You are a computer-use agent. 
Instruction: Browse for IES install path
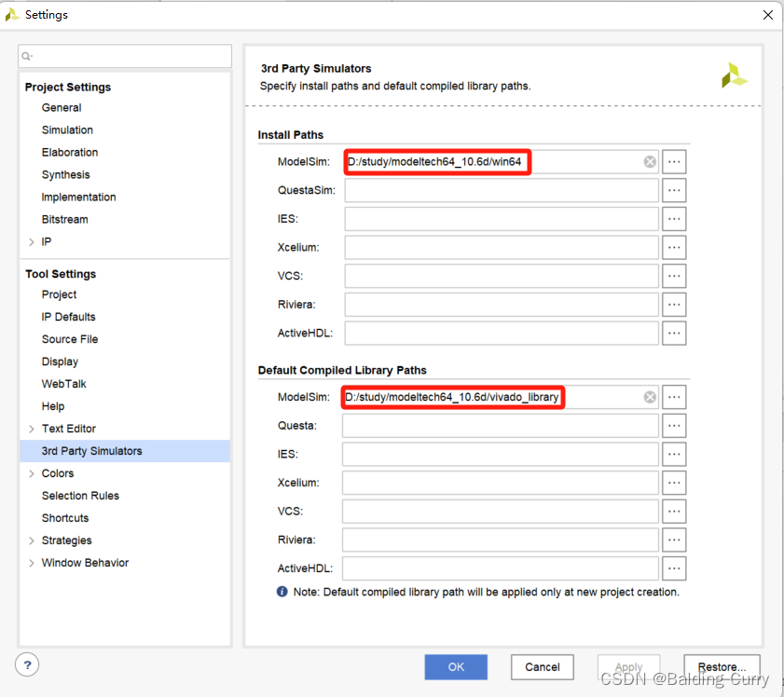(674, 219)
